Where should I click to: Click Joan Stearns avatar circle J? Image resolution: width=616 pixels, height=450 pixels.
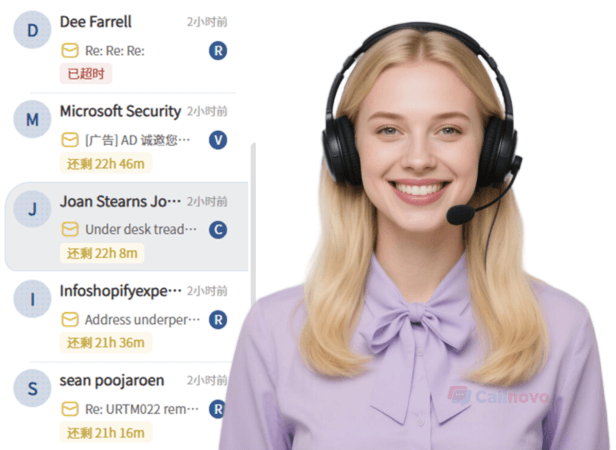(x=32, y=209)
